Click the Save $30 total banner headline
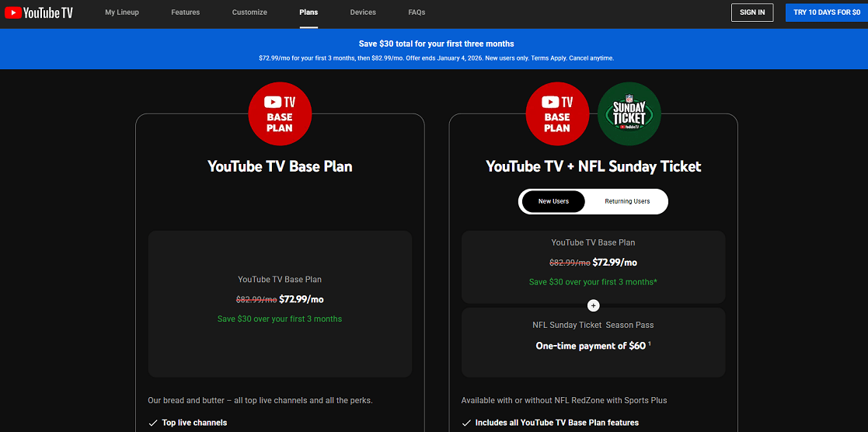Viewport: 868px width, 432px height. pyautogui.click(x=436, y=44)
